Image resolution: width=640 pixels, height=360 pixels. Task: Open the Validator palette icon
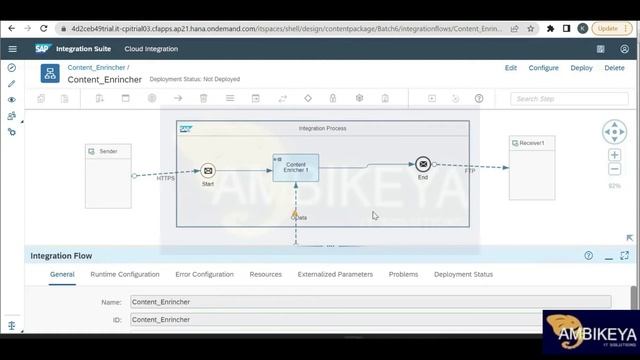point(385,98)
